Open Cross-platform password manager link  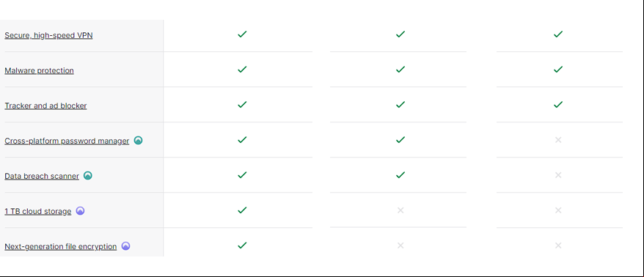(x=67, y=141)
